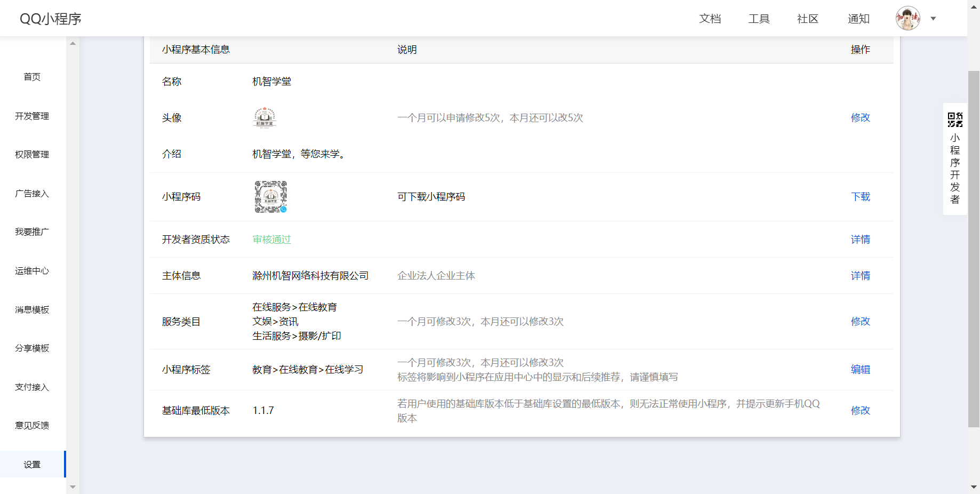Open 意见反馈 in sidebar
Image resolution: width=980 pixels, height=494 pixels.
[32, 425]
